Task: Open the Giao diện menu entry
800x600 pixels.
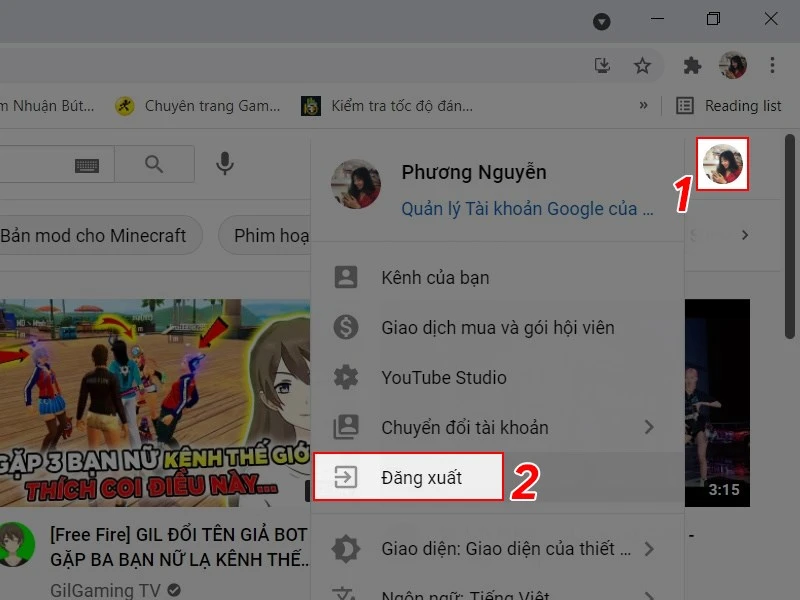Action: pyautogui.click(x=450, y=548)
